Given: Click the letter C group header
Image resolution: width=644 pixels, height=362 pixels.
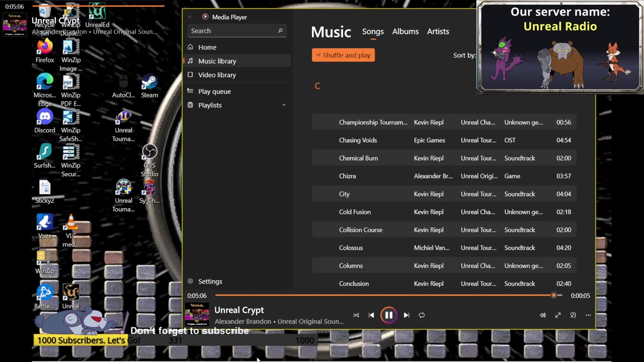Looking at the screenshot, I should [317, 86].
